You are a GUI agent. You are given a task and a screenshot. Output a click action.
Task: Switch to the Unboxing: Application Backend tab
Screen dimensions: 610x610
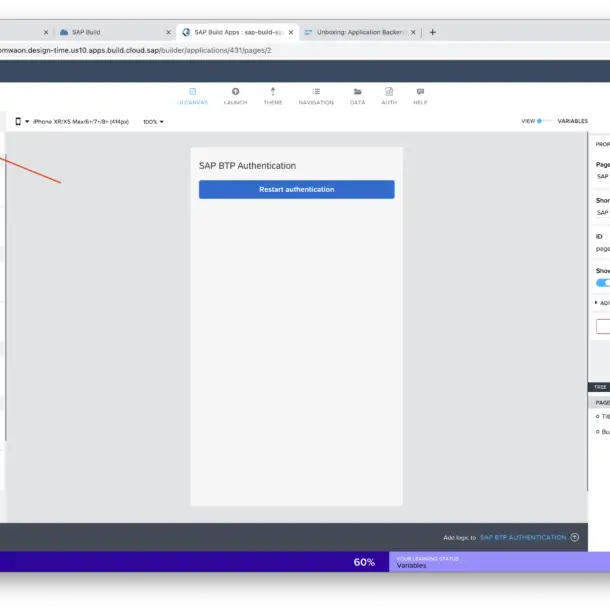click(360, 32)
